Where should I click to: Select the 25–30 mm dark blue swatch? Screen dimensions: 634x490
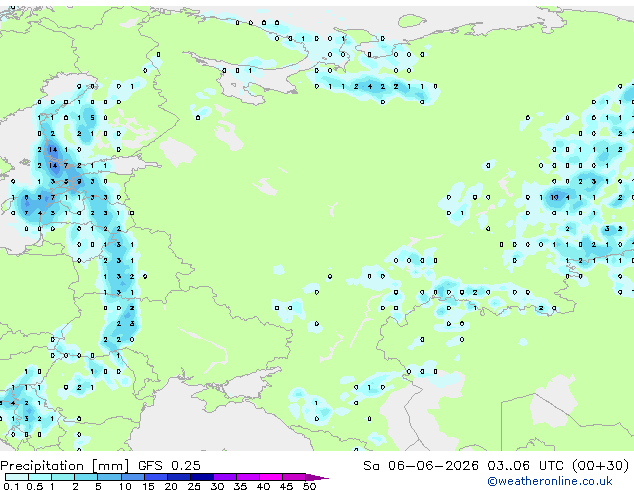(202, 477)
